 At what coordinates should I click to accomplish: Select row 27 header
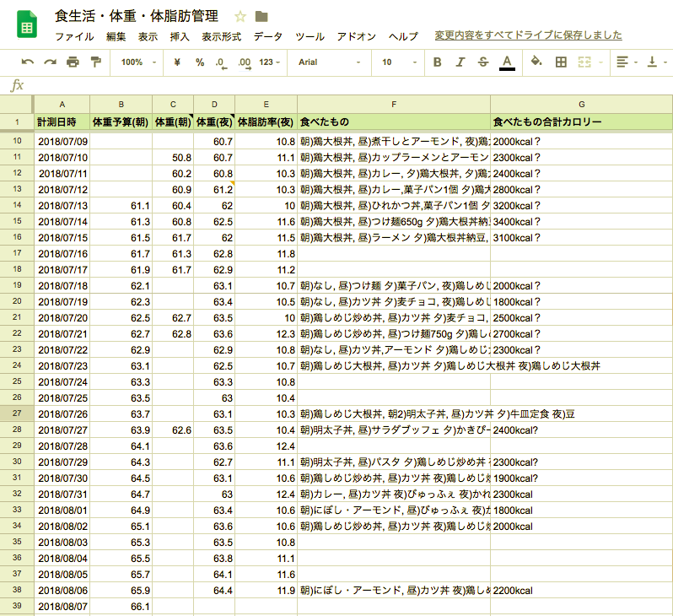coord(17,413)
